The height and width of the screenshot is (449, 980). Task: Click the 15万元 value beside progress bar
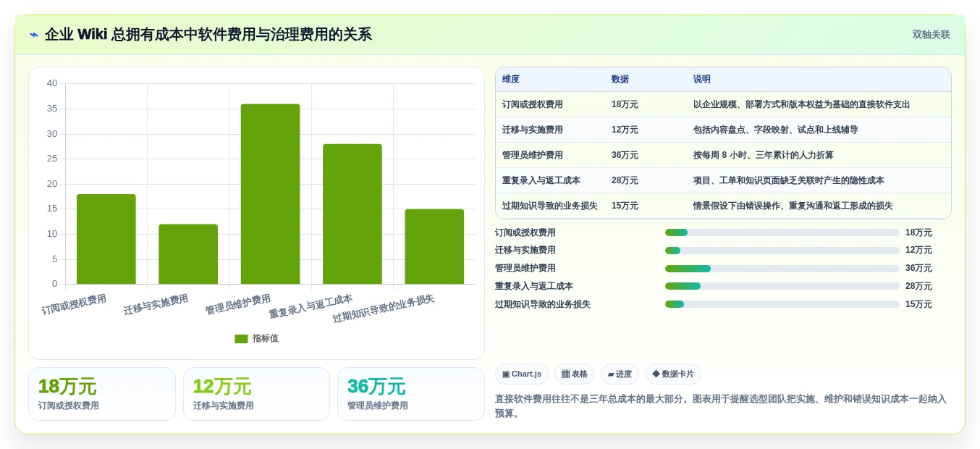[x=918, y=304]
